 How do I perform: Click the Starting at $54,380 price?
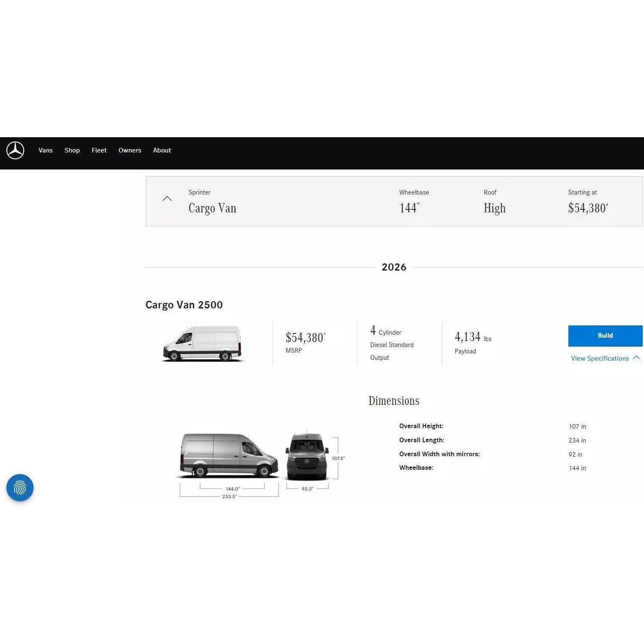tap(588, 208)
